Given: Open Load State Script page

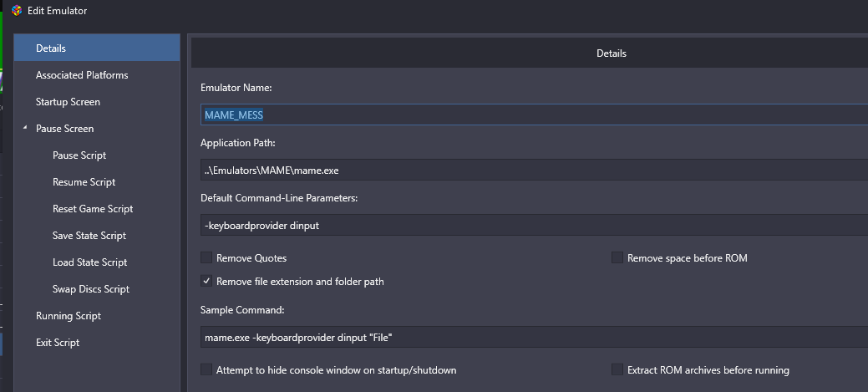Looking at the screenshot, I should click(x=89, y=262).
